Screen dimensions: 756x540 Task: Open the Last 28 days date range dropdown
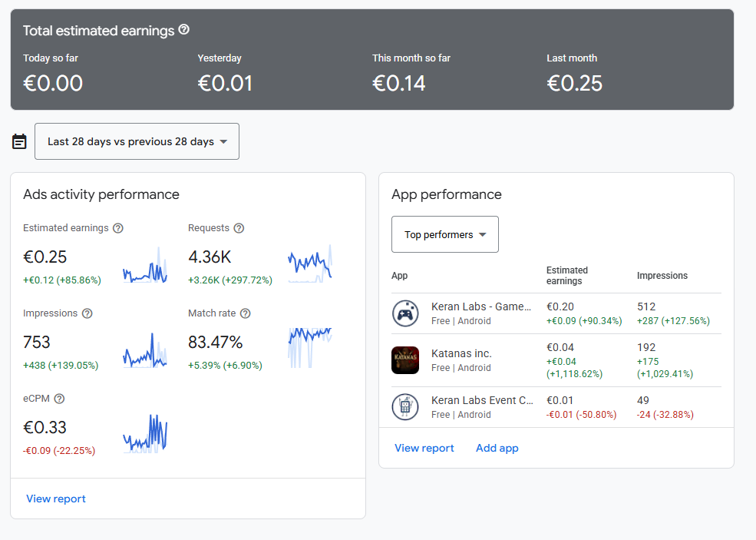pos(137,141)
